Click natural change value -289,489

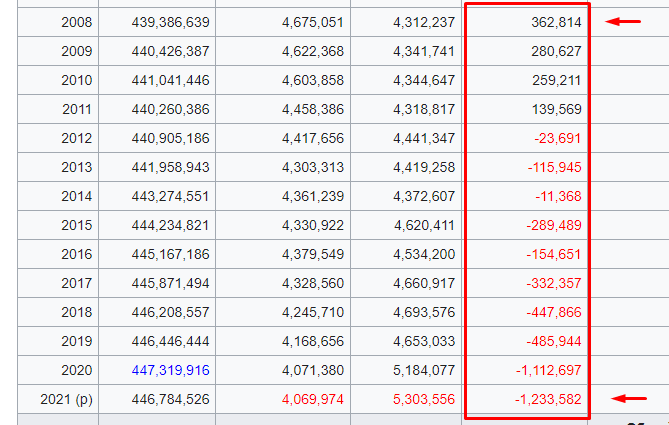click(x=554, y=225)
